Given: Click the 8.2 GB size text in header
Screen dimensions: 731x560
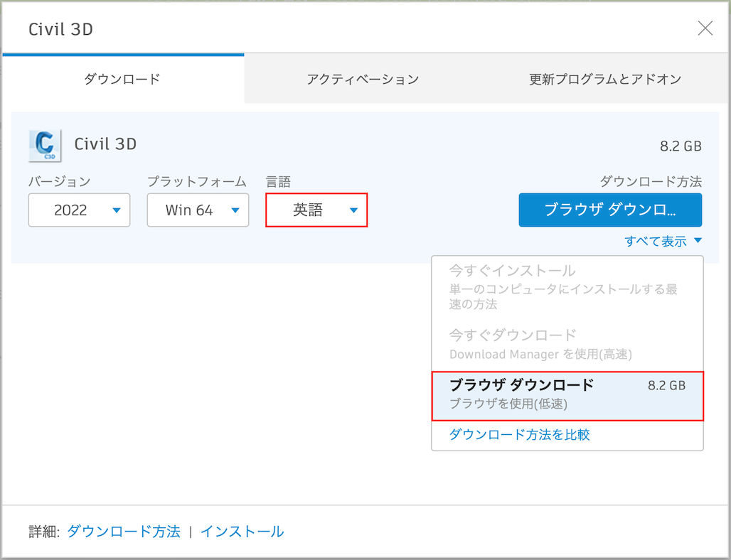Looking at the screenshot, I should (681, 146).
